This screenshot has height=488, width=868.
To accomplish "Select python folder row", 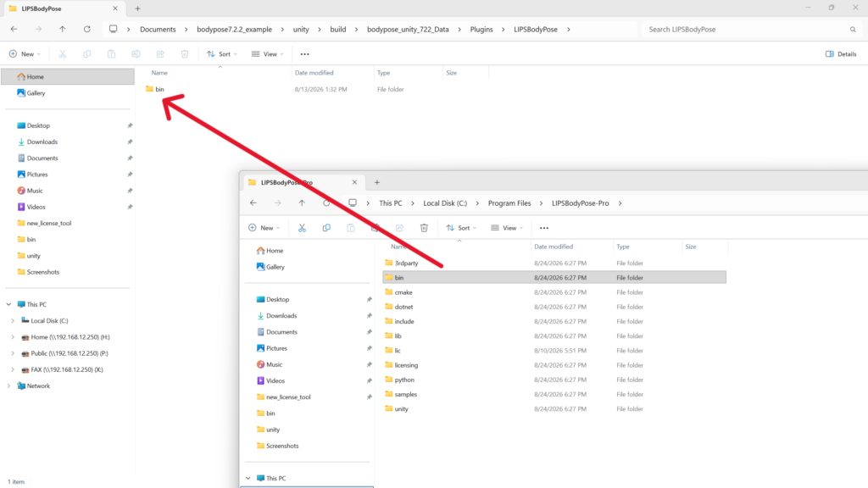I will 554,380.
